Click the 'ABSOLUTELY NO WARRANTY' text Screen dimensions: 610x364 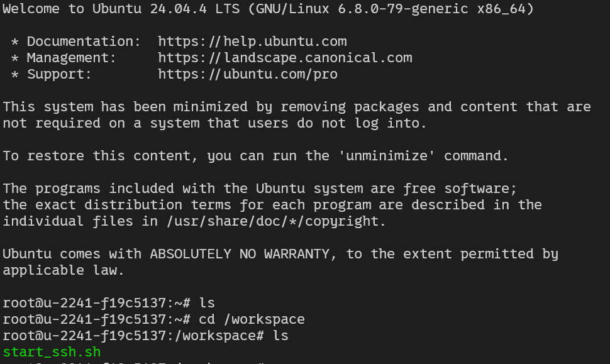tap(240, 253)
